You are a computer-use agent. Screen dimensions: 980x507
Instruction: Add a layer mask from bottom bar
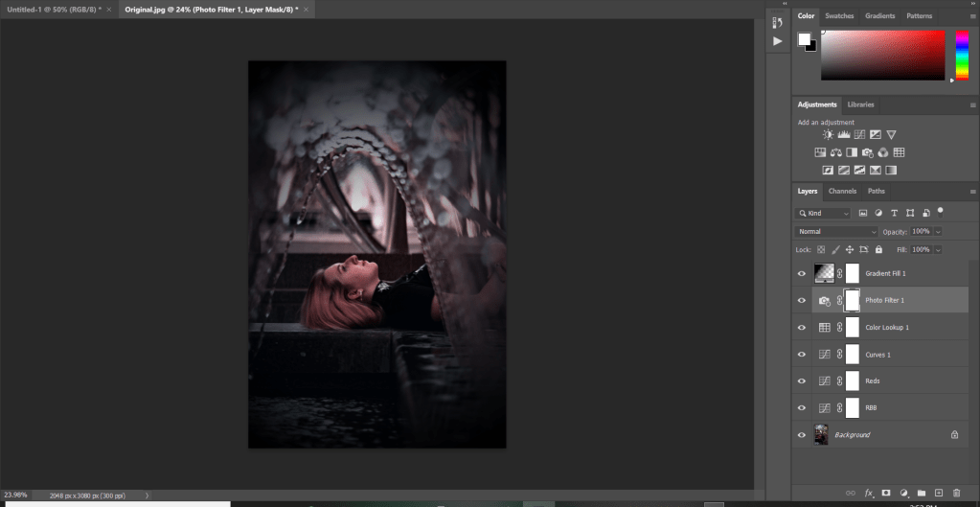click(x=886, y=493)
